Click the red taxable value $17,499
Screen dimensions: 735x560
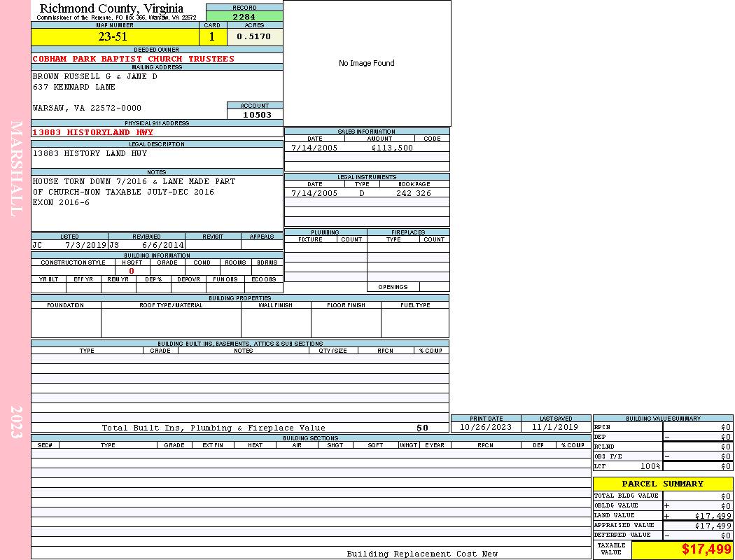706,549
